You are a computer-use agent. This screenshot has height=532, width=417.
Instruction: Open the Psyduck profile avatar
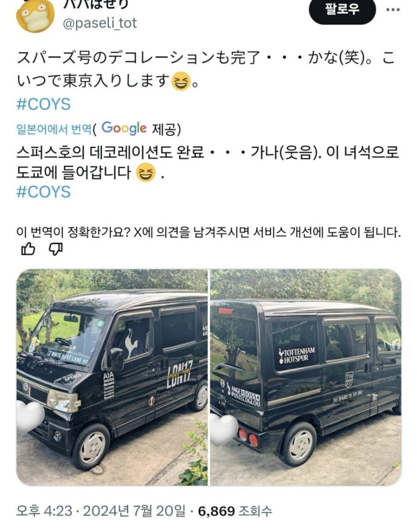35,15
